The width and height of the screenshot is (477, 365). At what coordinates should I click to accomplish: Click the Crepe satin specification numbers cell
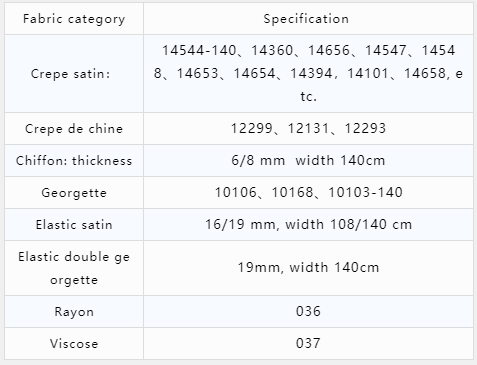tap(308, 74)
